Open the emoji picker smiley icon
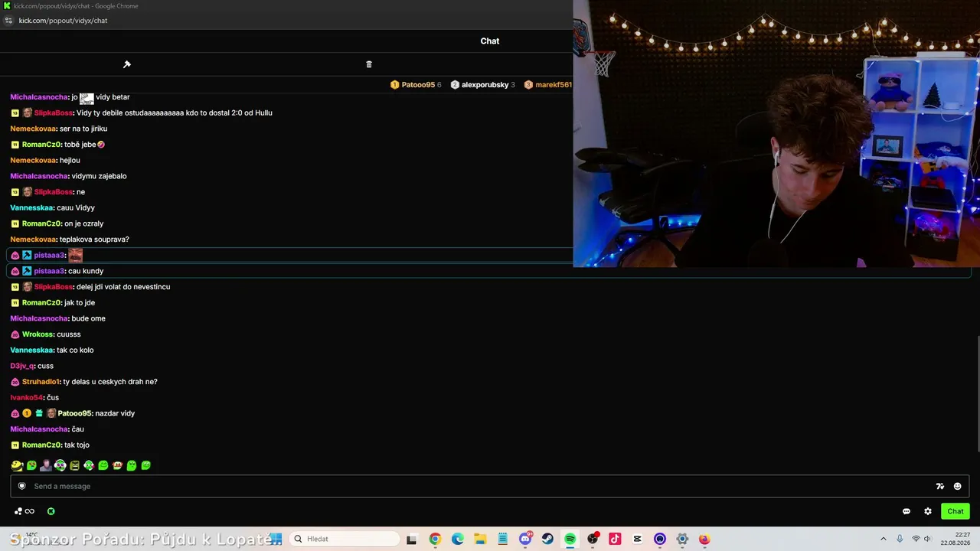Screen dimensions: 980x551 pyautogui.click(x=957, y=486)
